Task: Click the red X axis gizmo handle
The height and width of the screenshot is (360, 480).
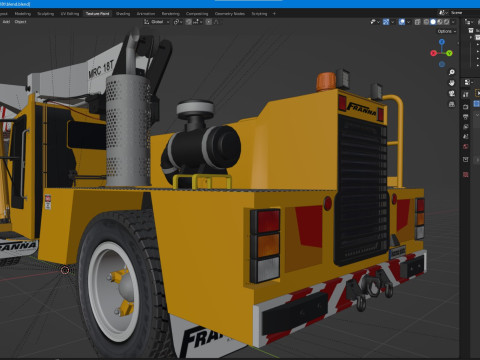Action: coord(433,53)
